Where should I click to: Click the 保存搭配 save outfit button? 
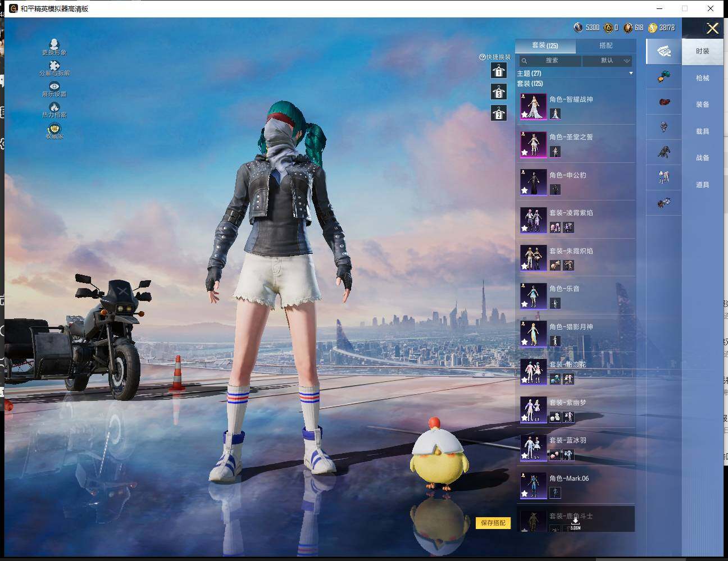click(x=493, y=523)
